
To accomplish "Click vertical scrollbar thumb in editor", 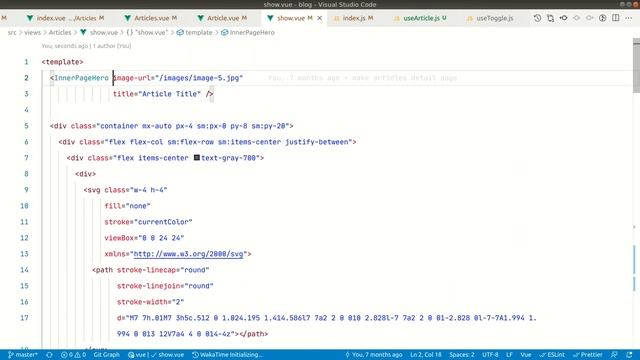I will click(636, 65).
